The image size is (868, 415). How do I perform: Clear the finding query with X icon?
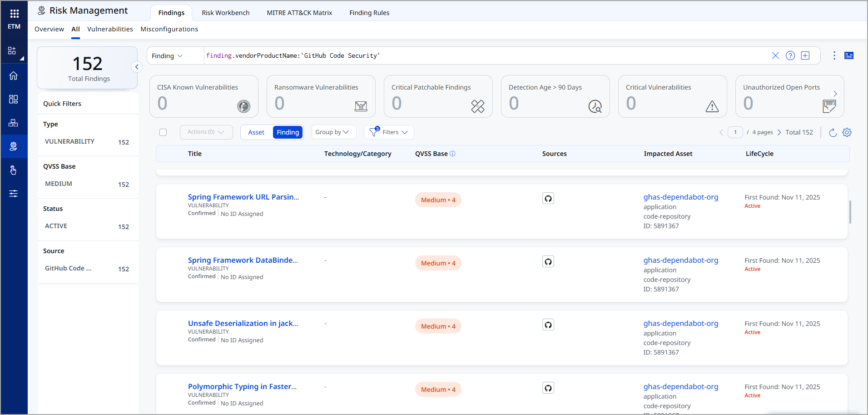pos(775,55)
